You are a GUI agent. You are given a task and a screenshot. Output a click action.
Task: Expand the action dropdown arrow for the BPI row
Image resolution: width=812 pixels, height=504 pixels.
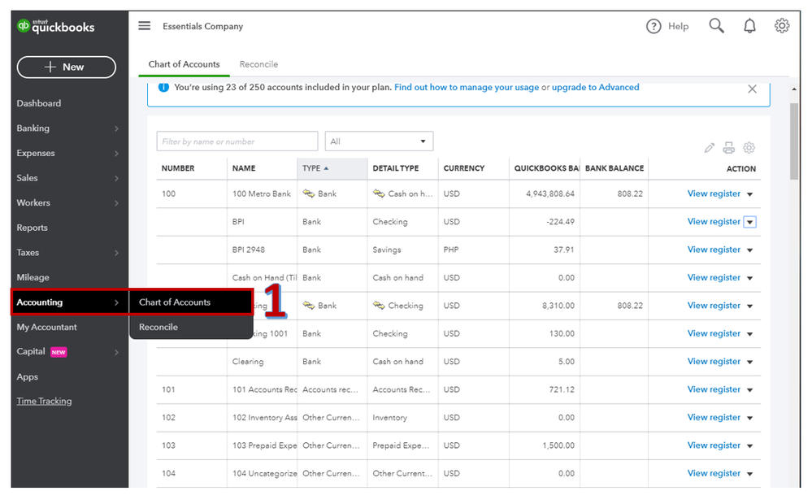(750, 222)
